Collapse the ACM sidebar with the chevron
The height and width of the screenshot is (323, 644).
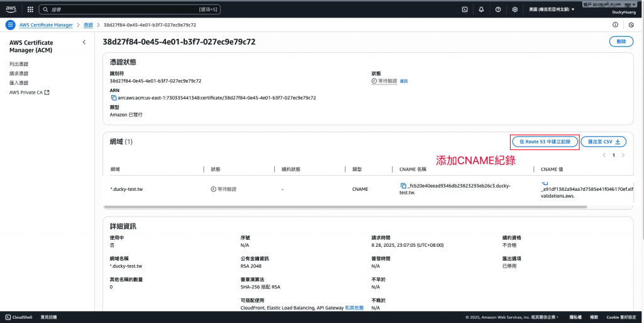pyautogui.click(x=84, y=42)
